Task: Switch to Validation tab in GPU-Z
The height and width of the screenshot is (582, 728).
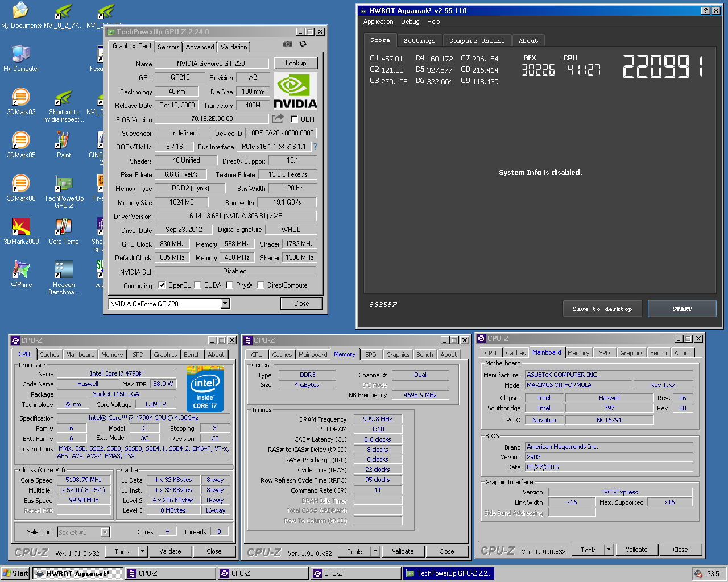Action: [234, 47]
